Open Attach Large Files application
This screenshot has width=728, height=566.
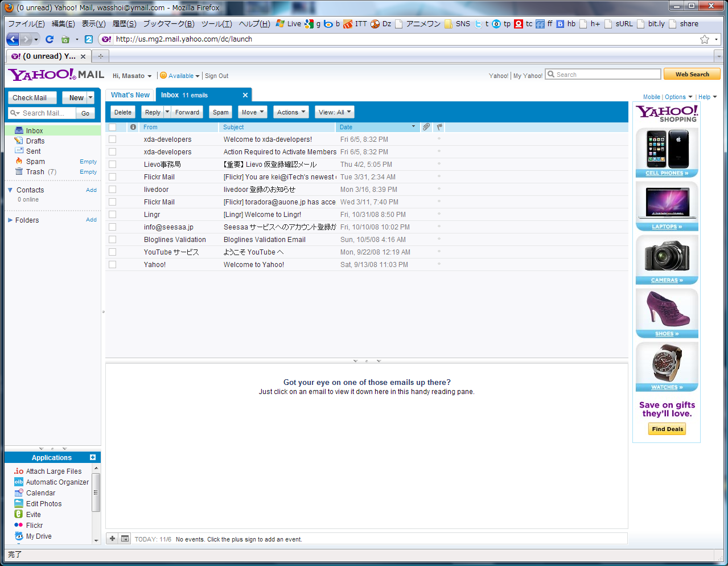coord(54,471)
